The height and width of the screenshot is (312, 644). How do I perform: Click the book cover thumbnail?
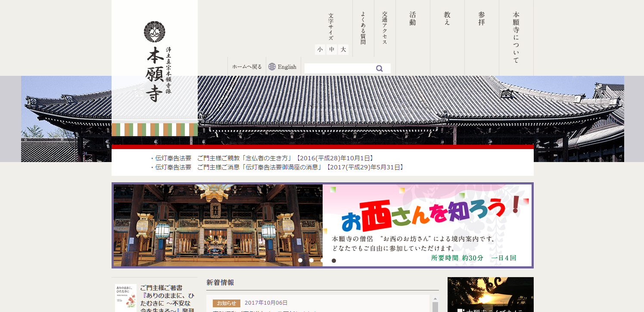126,298
